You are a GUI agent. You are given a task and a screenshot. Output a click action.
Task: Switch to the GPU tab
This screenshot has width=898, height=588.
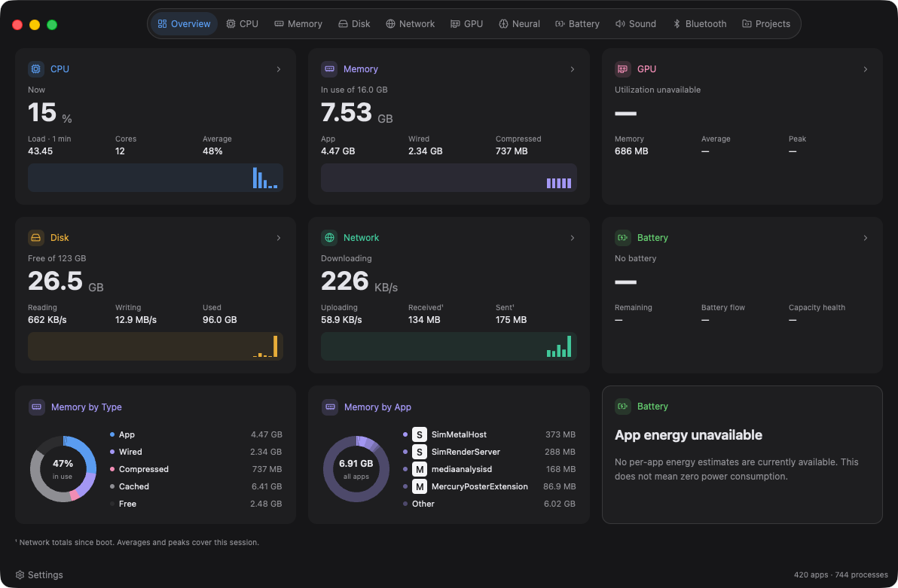point(467,23)
